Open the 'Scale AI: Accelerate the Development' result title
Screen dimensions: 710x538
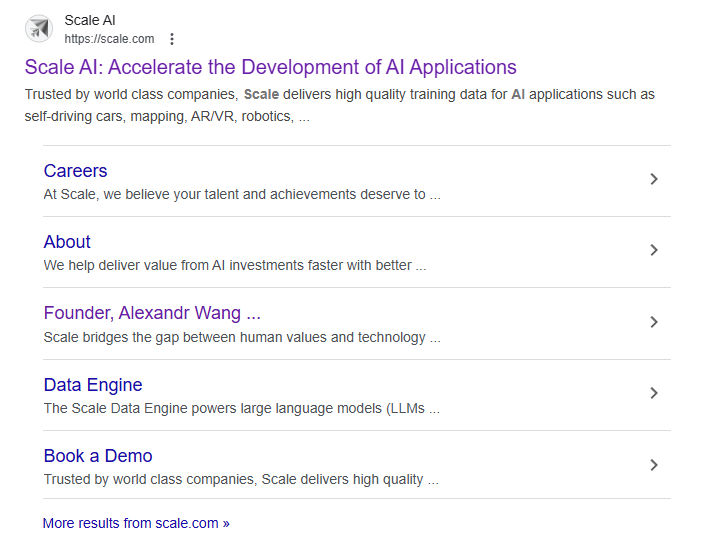point(270,67)
